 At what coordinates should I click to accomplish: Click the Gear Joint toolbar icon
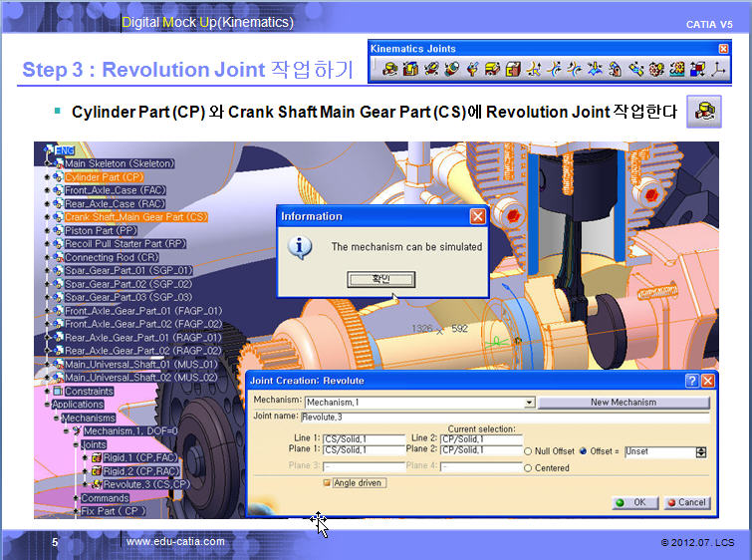tap(655, 69)
